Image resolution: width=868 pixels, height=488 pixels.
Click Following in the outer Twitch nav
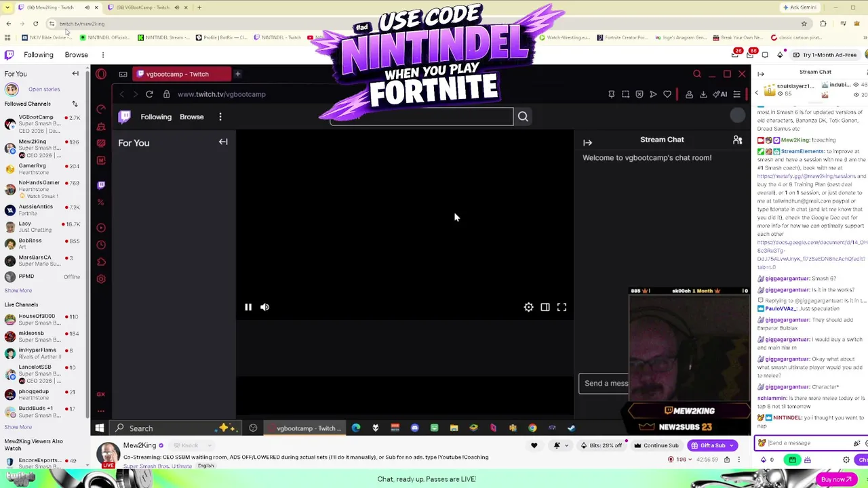(39, 55)
